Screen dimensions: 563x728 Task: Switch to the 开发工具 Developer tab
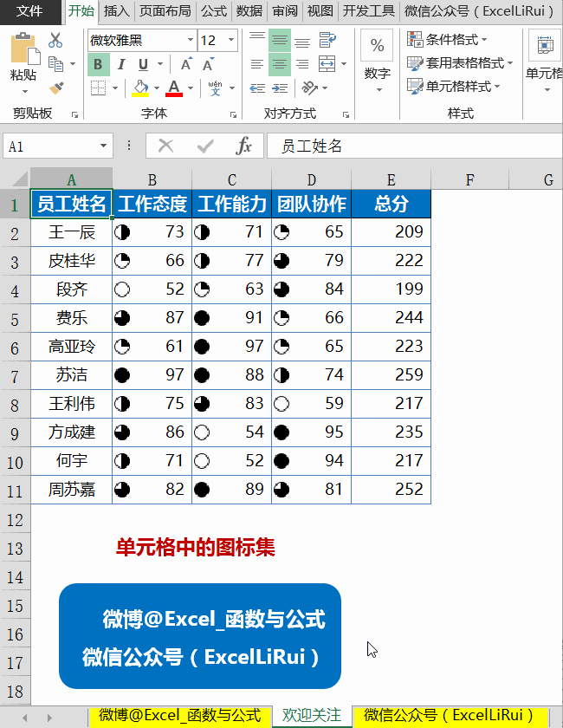[368, 11]
